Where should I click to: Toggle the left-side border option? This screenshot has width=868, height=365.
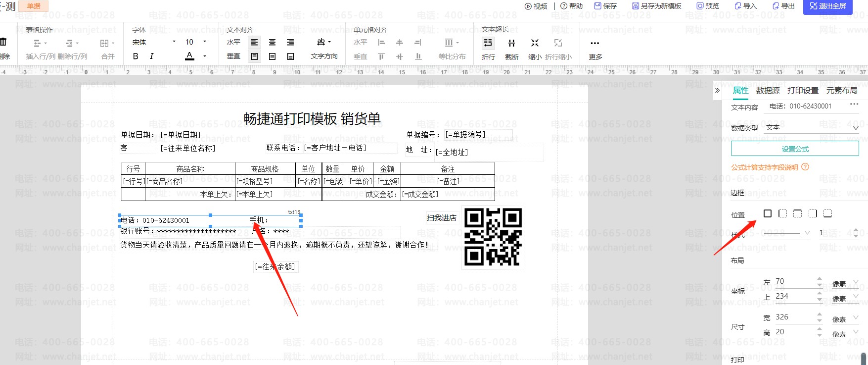[782, 213]
